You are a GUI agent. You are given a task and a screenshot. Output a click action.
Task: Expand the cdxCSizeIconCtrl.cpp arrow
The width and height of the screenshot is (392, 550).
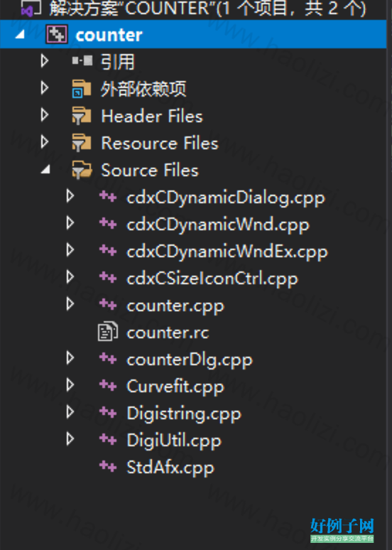click(x=70, y=277)
